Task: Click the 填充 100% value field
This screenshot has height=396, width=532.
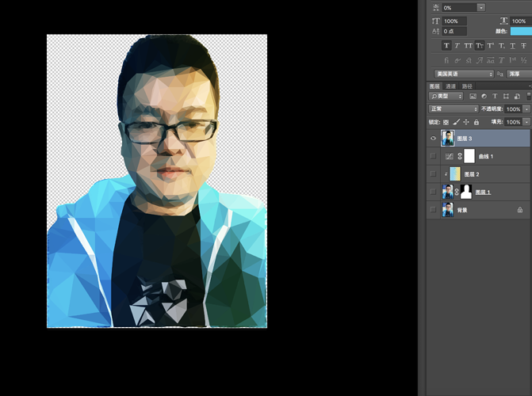Action: coord(514,122)
